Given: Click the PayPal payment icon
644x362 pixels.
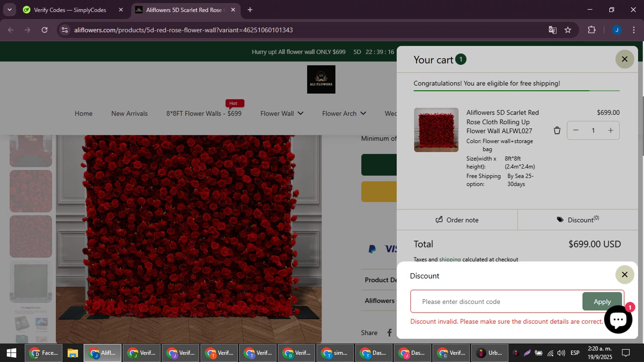Looking at the screenshot, I should (372, 249).
